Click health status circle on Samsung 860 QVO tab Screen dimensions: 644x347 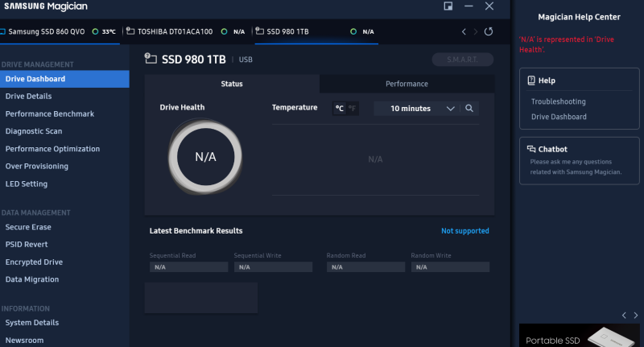(x=95, y=31)
